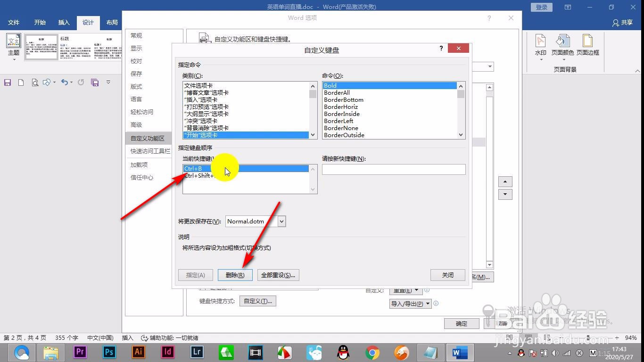The height and width of the screenshot is (362, 644).
Task: Open Adobe InDesign taskbar icon
Action: coord(168,352)
